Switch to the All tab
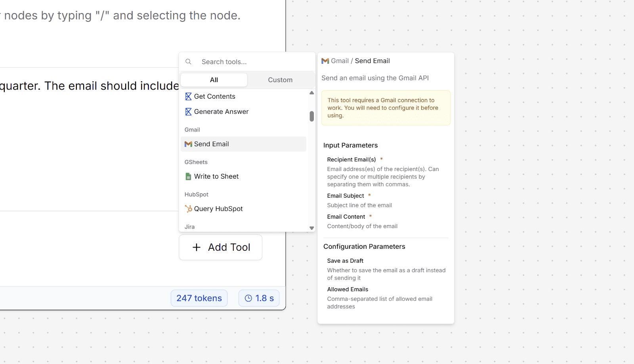Viewport: 634px width, 364px height. tap(214, 80)
